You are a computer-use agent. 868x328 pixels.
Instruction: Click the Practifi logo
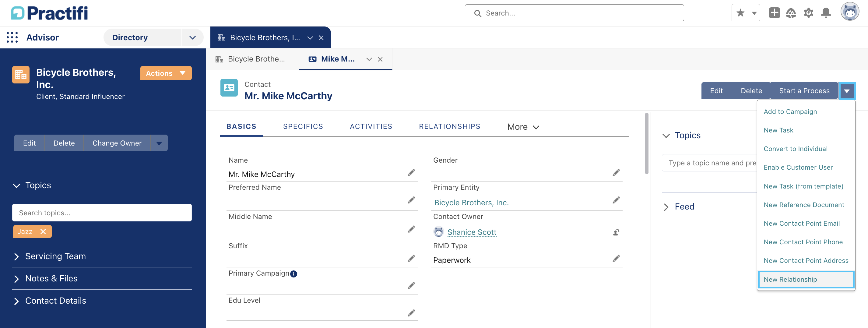coord(50,13)
